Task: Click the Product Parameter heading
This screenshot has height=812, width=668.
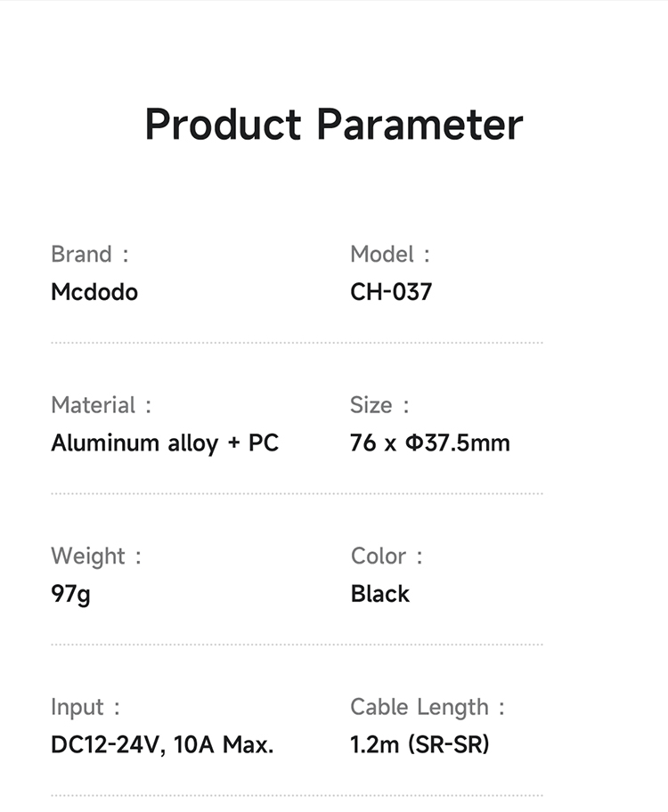Action: [333, 125]
